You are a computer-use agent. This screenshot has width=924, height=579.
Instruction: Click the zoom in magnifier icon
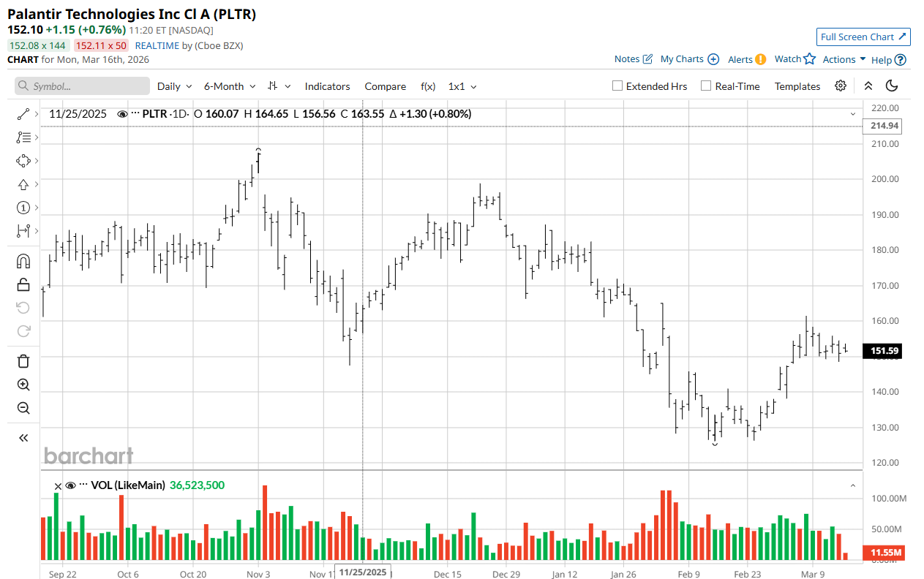point(23,385)
